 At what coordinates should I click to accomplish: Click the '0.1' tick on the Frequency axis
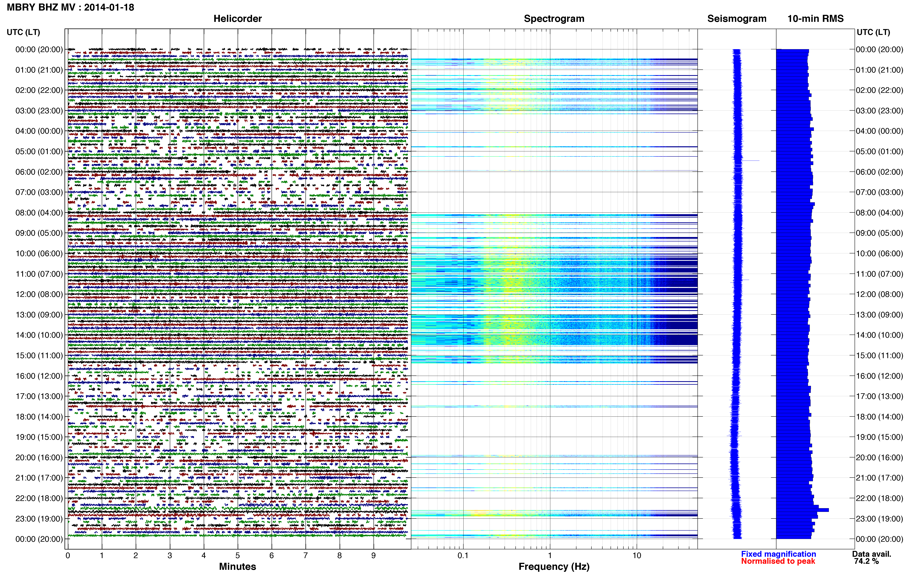click(x=463, y=555)
